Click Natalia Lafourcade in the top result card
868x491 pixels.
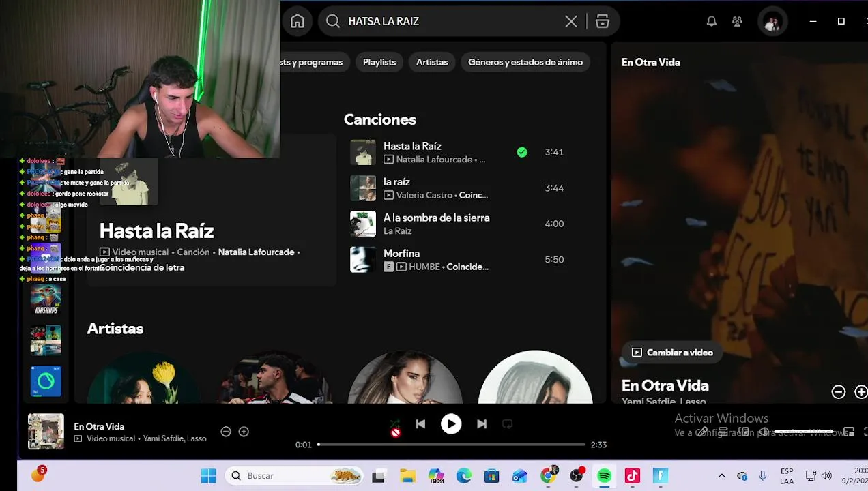(256, 252)
